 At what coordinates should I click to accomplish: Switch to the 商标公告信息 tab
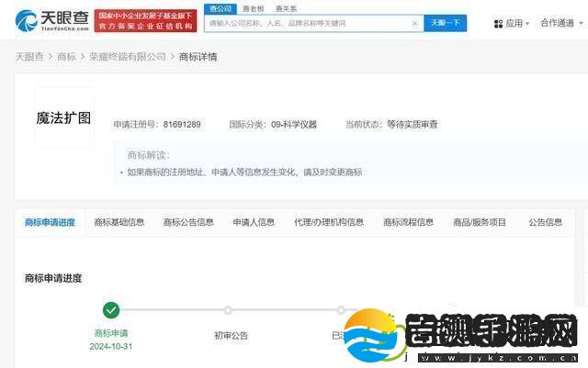[x=188, y=222]
